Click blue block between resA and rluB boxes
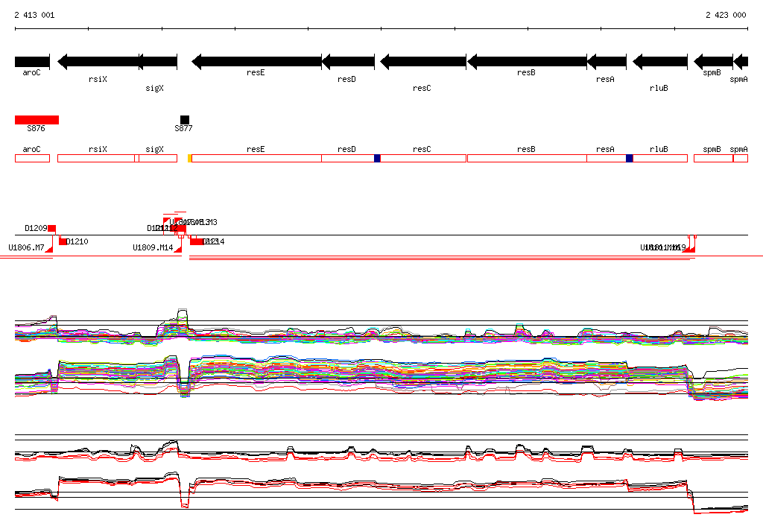Image resolution: width=763 pixels, height=532 pixels. coord(629,158)
